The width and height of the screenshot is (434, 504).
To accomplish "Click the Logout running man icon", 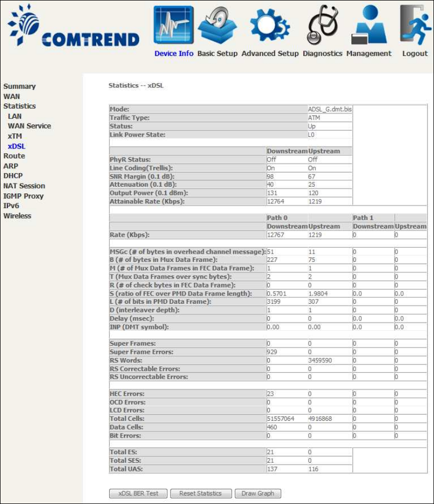I will point(415,25).
